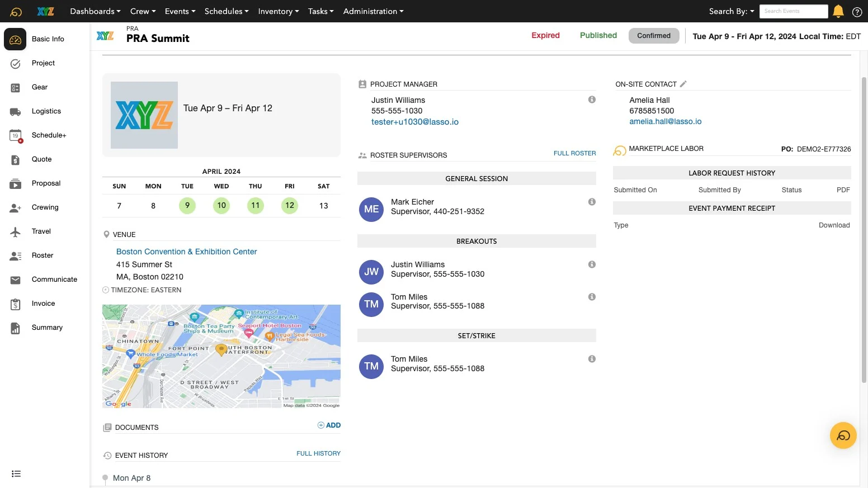Open the Quote document icon
The height and width of the screenshot is (488, 868).
pyautogui.click(x=16, y=160)
